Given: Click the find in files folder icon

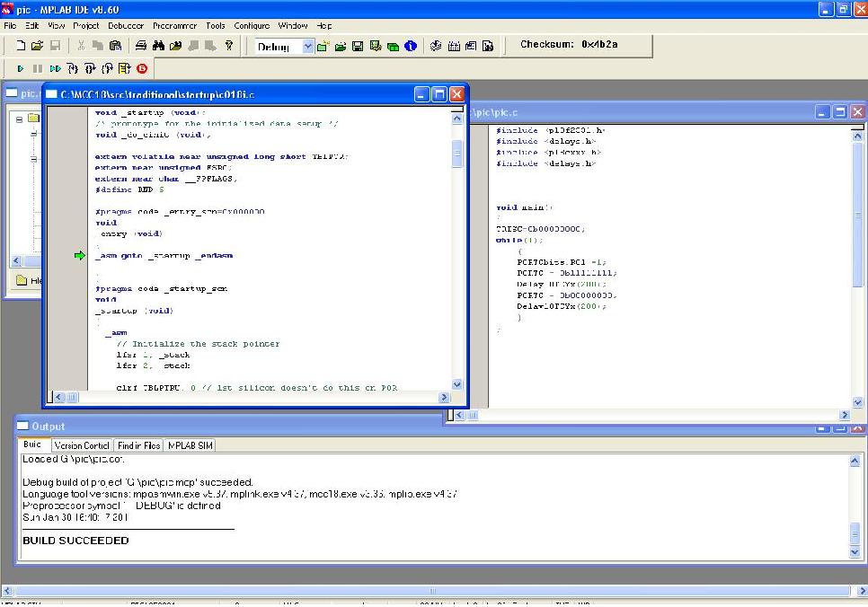Looking at the screenshot, I should coord(175,46).
